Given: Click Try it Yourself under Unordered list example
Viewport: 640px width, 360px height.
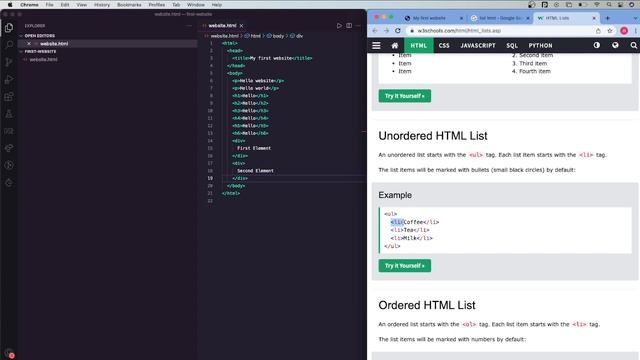Looking at the screenshot, I should pos(404,266).
